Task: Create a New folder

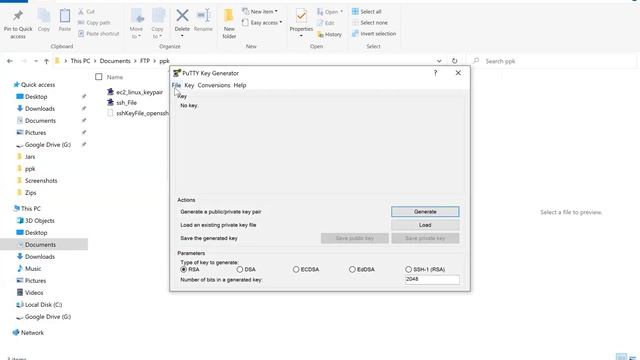Action: [x=229, y=23]
